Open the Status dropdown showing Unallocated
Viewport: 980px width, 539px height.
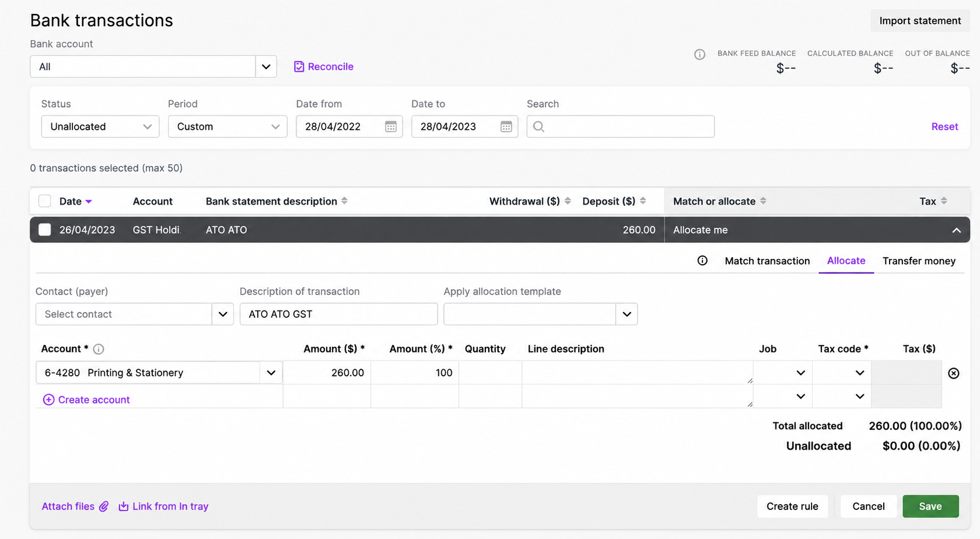(100, 126)
